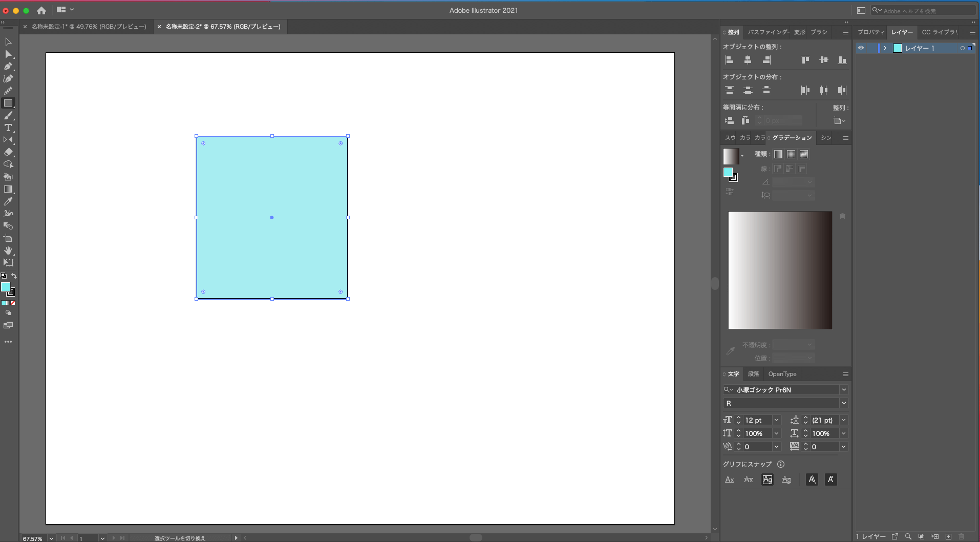Select the Type tool
This screenshot has width=980, height=542.
tap(8, 128)
